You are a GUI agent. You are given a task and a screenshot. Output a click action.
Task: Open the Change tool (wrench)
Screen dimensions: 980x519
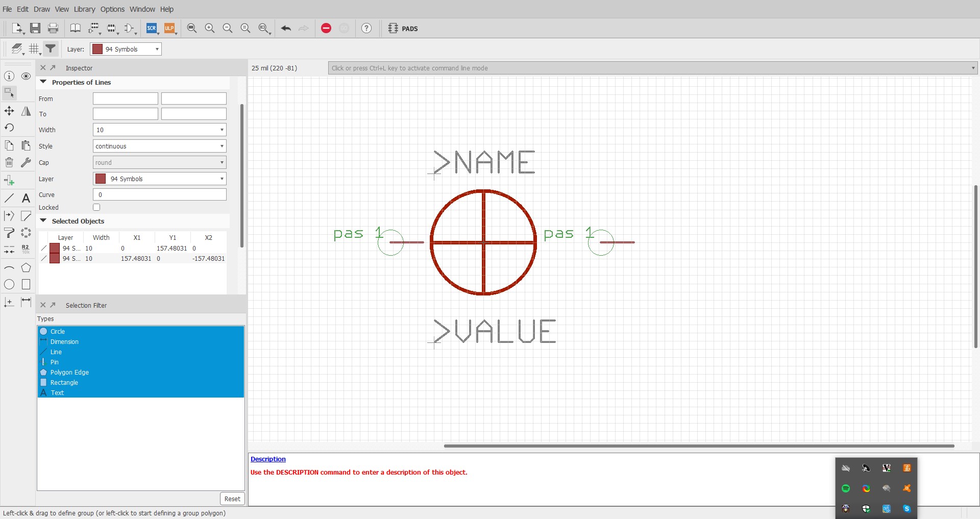(26, 162)
